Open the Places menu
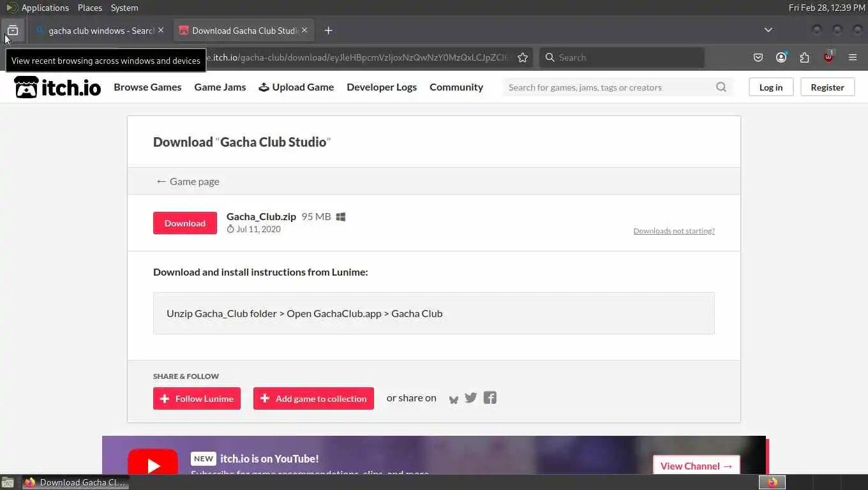This screenshot has width=868, height=490. coord(90,8)
